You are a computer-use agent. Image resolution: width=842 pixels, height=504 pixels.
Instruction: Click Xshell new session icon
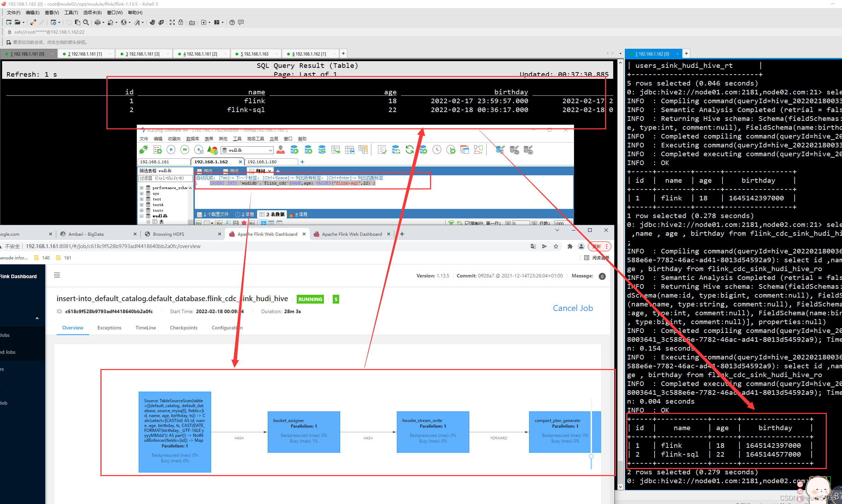(9, 22)
